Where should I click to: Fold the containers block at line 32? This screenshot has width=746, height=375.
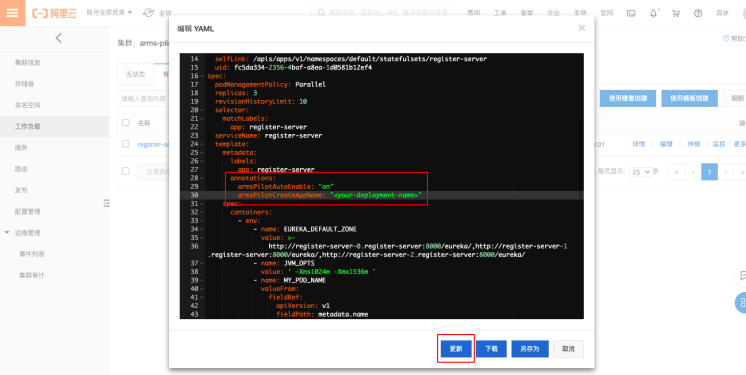pyautogui.click(x=203, y=212)
